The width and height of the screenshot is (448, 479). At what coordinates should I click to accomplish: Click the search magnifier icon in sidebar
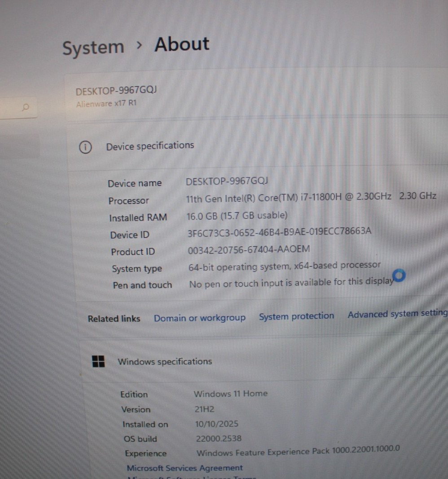(x=26, y=107)
